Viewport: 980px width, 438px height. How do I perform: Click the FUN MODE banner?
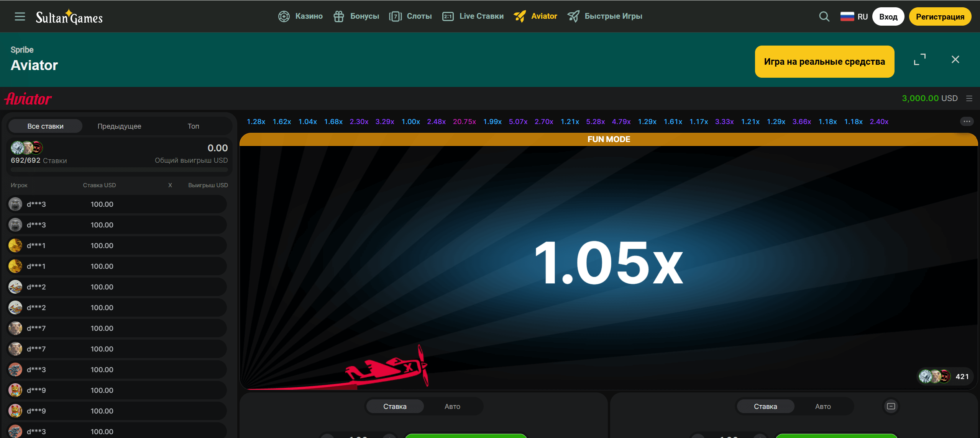(x=609, y=139)
